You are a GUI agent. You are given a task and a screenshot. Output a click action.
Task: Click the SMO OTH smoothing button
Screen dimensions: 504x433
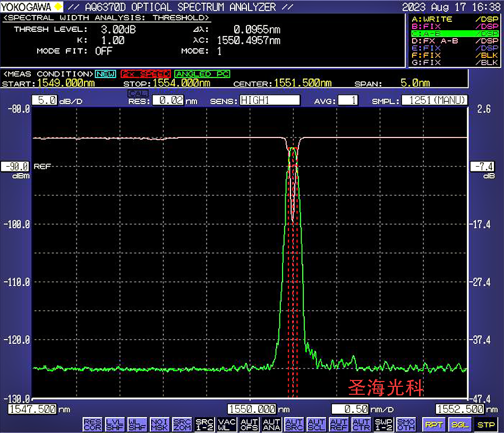[x=406, y=424]
